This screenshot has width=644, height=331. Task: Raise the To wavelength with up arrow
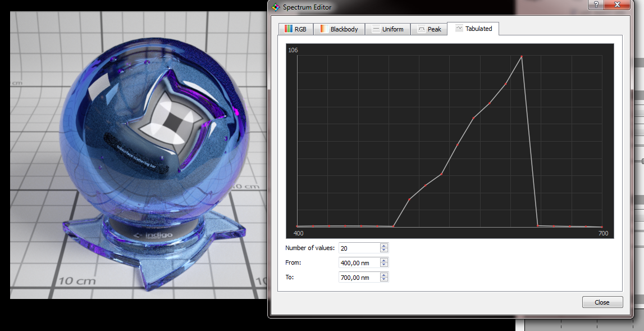click(383, 275)
